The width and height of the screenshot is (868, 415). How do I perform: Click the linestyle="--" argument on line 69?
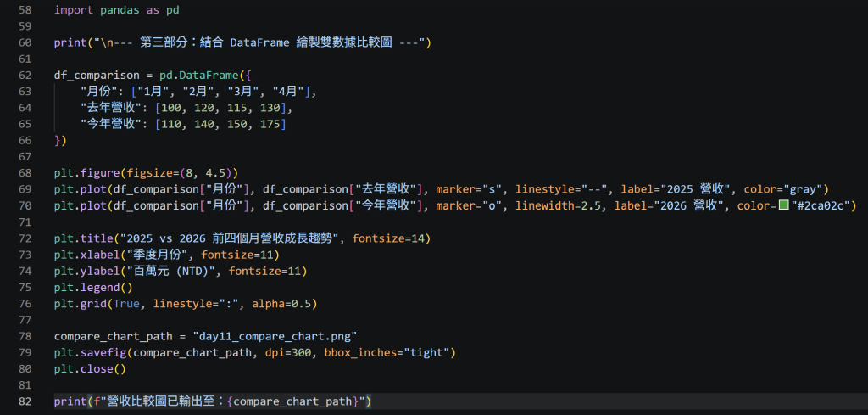[561, 189]
